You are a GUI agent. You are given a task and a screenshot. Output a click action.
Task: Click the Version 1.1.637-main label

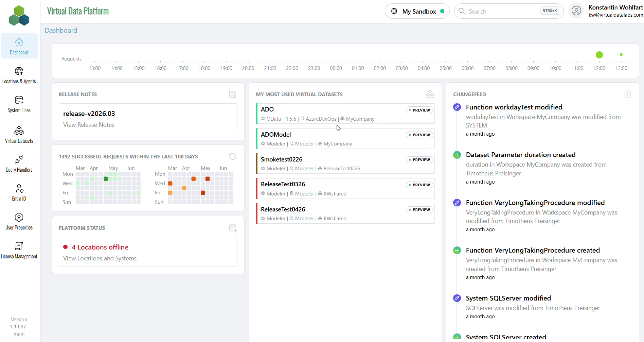[19, 327]
